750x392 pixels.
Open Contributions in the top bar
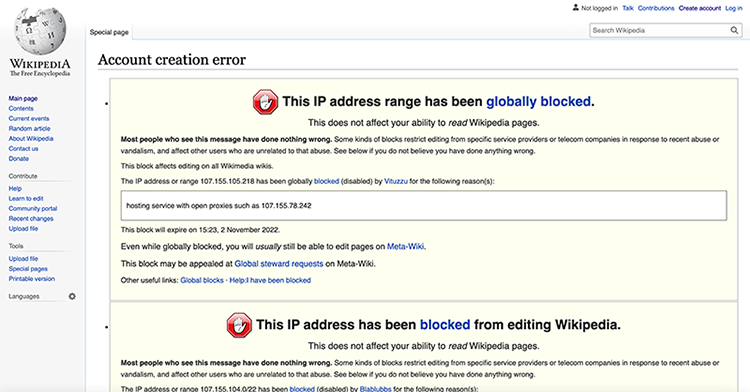(656, 8)
